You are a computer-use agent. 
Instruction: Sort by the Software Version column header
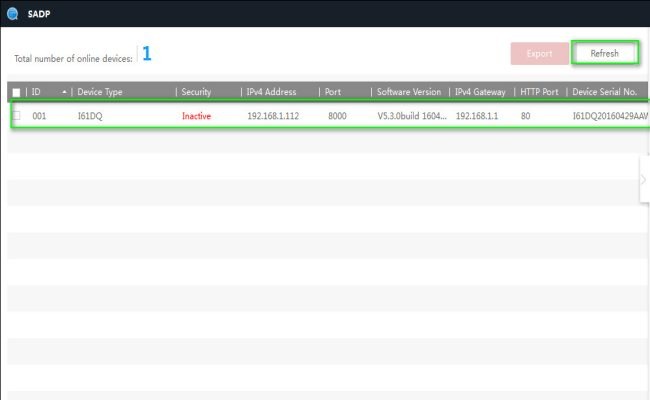click(x=408, y=92)
